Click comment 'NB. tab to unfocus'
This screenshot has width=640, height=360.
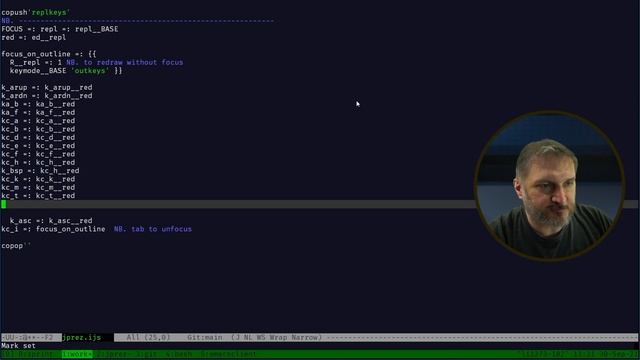pyautogui.click(x=153, y=229)
